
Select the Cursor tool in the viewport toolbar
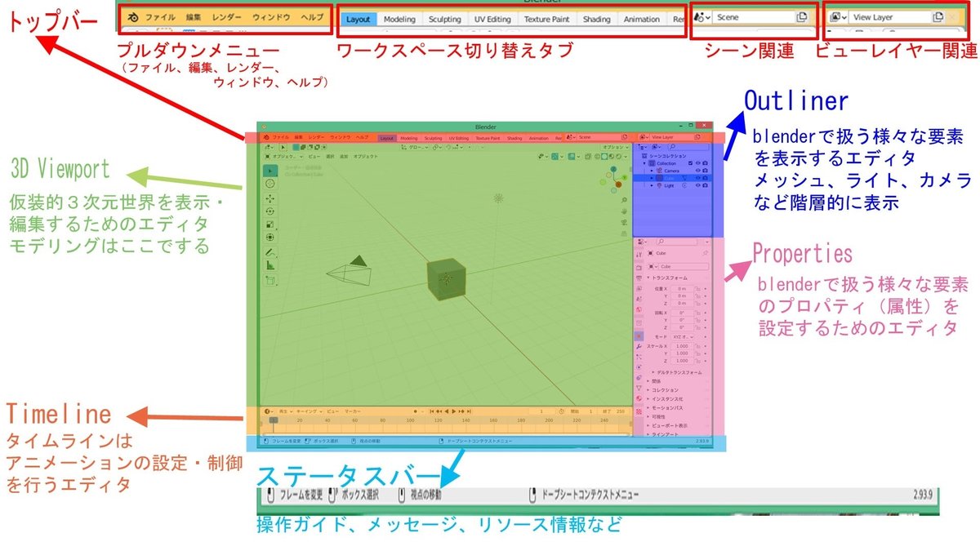270,184
